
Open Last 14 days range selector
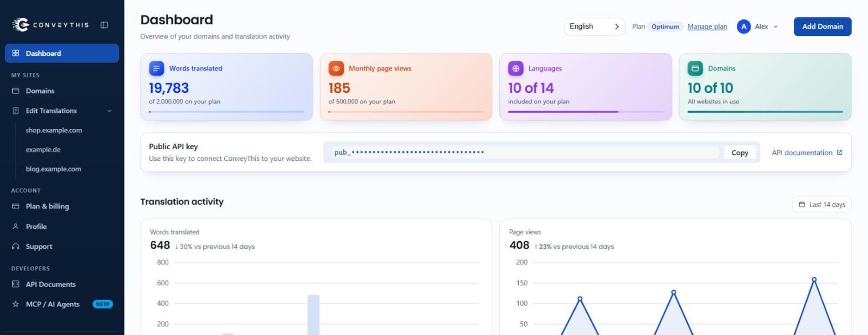tap(821, 205)
